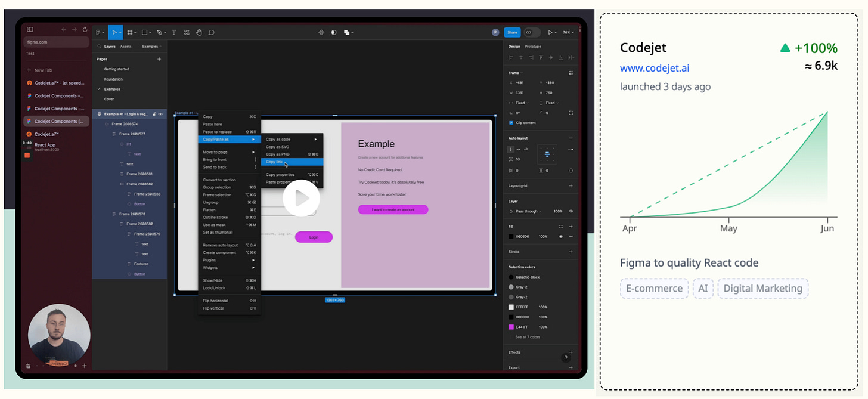Open the www.codejet.ai link
This screenshot has height=399, width=868.
655,68
